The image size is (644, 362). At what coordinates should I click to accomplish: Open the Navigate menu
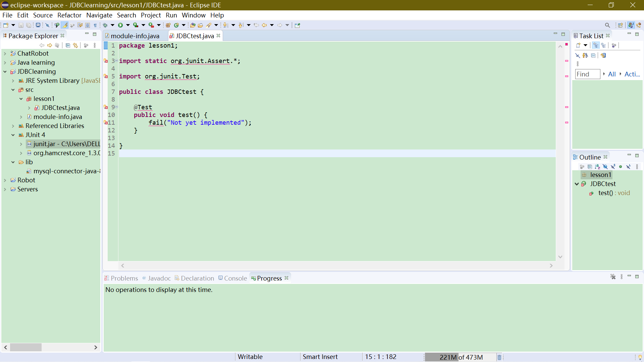click(99, 15)
